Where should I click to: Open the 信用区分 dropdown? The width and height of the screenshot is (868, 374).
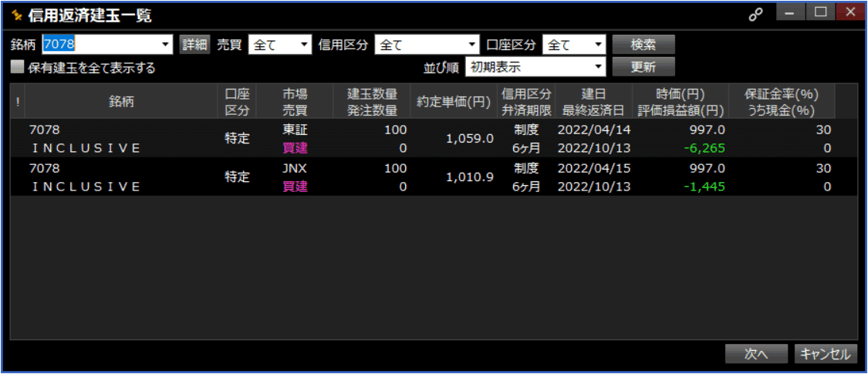427,45
